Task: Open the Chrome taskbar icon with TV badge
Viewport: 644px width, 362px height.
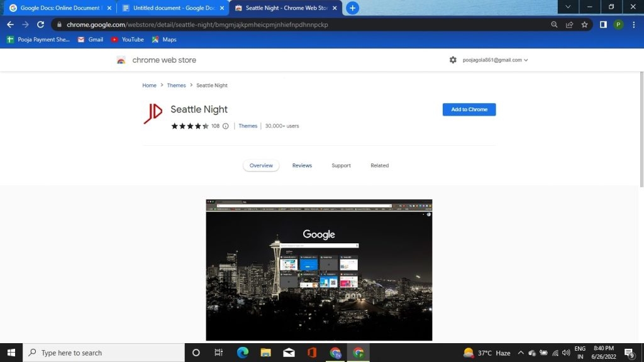Action: (336, 353)
